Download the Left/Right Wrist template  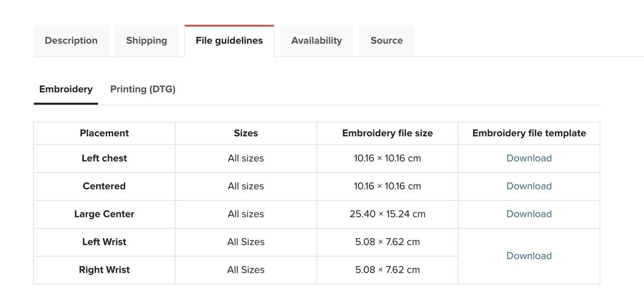tap(529, 256)
